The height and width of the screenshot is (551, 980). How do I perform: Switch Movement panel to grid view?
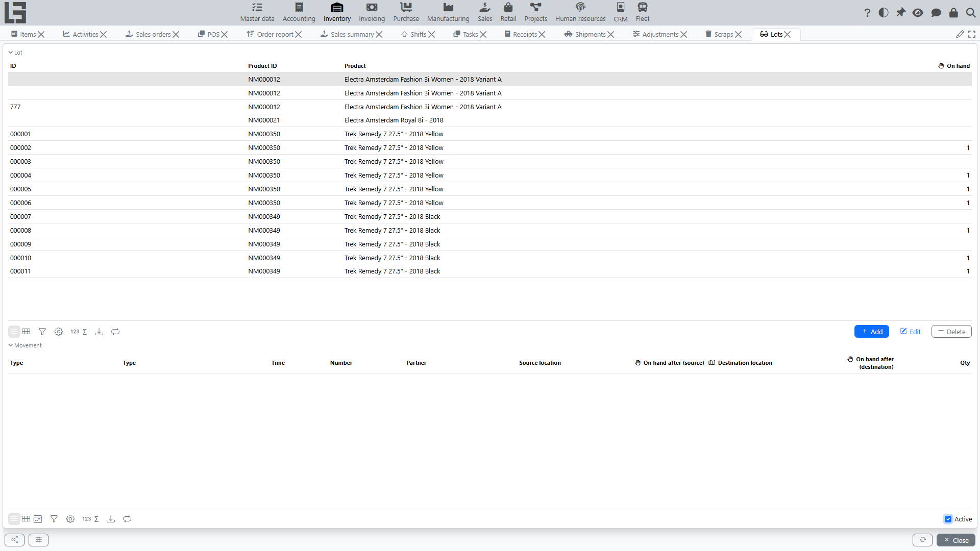(x=26, y=519)
